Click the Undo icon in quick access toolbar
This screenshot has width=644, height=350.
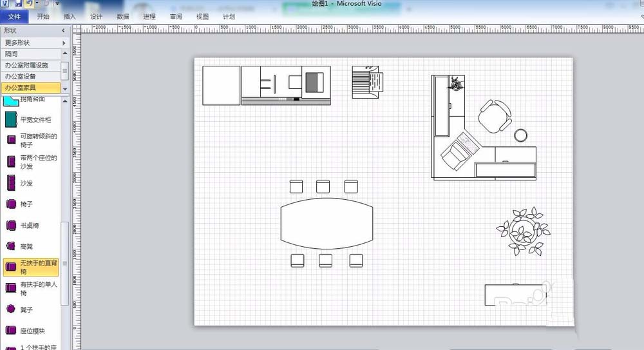(29, 3)
